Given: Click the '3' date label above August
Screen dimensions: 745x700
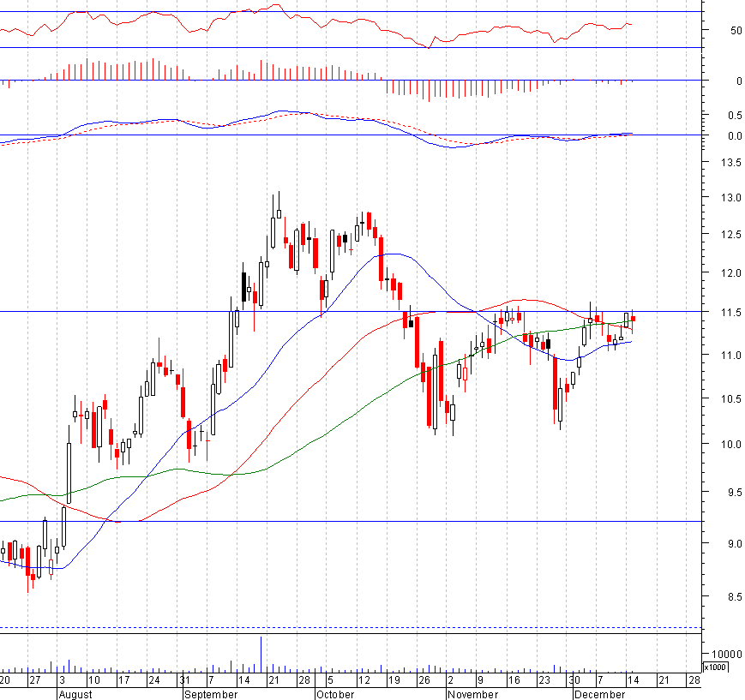Looking at the screenshot, I should coord(63,680).
